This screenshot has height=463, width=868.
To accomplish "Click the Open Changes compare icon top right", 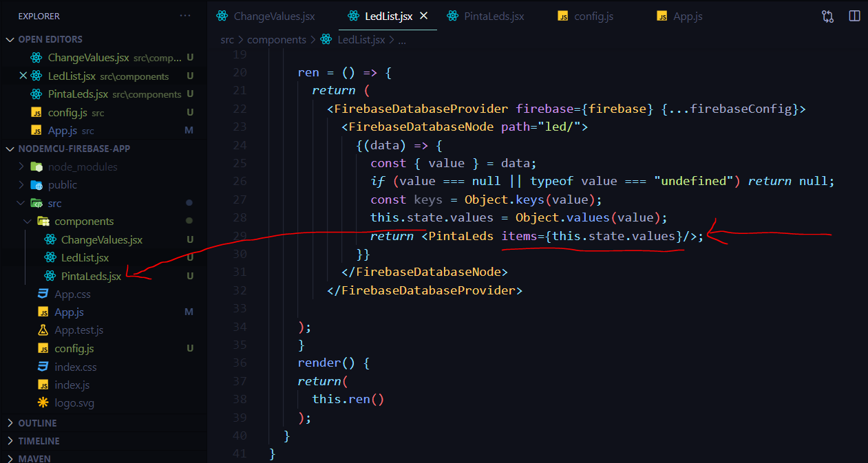I will (827, 15).
